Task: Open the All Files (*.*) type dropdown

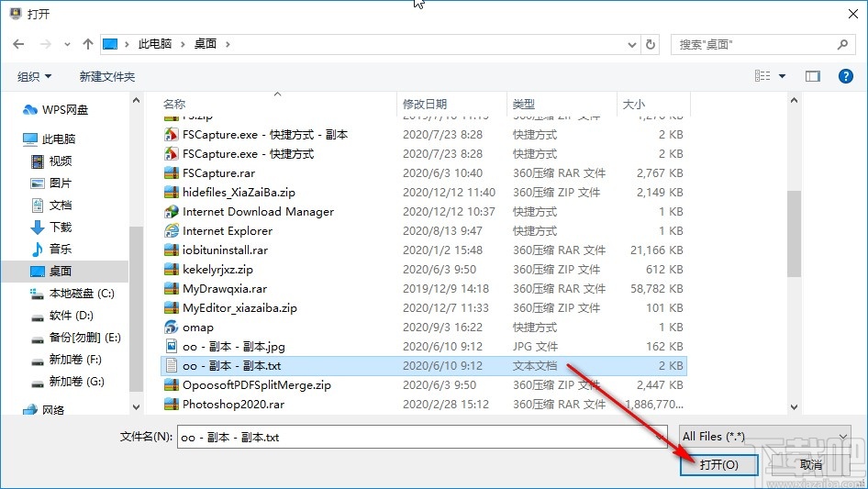Action: tap(765, 437)
